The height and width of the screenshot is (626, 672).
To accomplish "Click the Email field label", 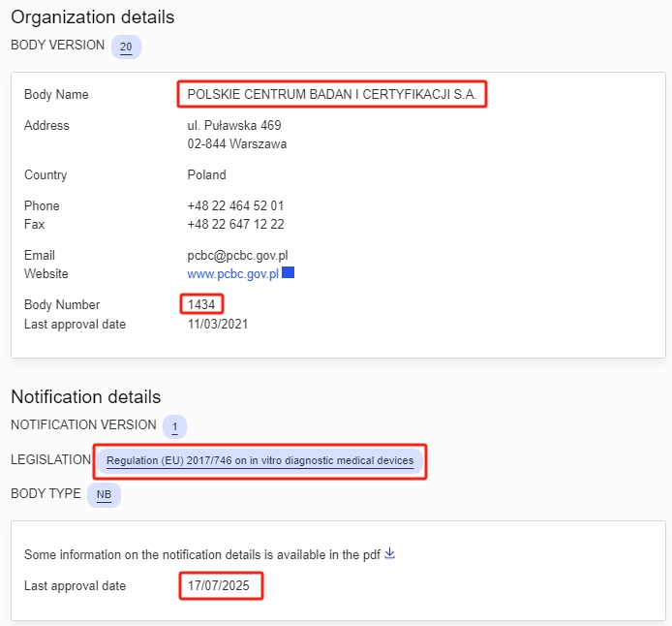I will click(40, 255).
